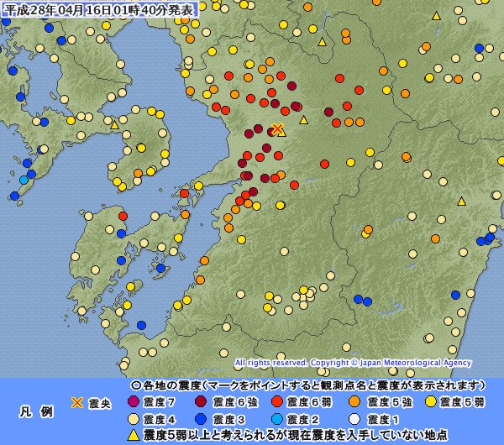Image resolution: width=504 pixels, height=445 pixels.
Task: Click the 平成28年04月16日01時40分発表 timestamp
Action: tap(100, 10)
